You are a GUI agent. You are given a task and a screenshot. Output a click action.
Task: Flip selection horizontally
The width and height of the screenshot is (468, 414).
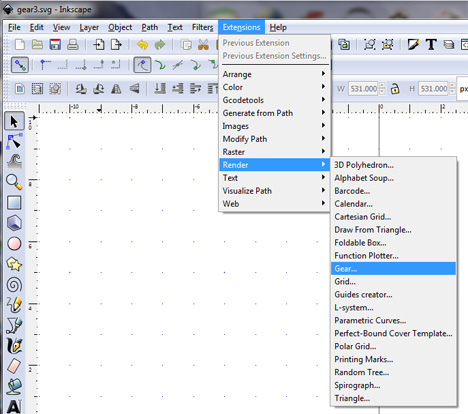click(116, 89)
